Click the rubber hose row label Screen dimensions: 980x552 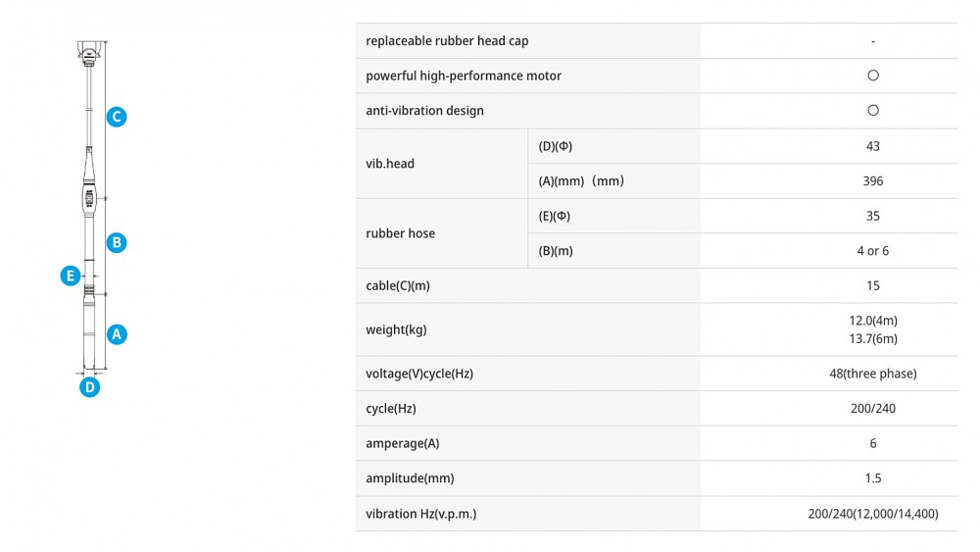coord(400,233)
